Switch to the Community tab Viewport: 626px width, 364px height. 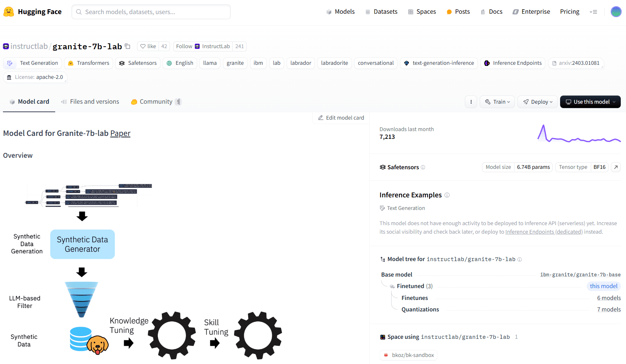click(156, 101)
